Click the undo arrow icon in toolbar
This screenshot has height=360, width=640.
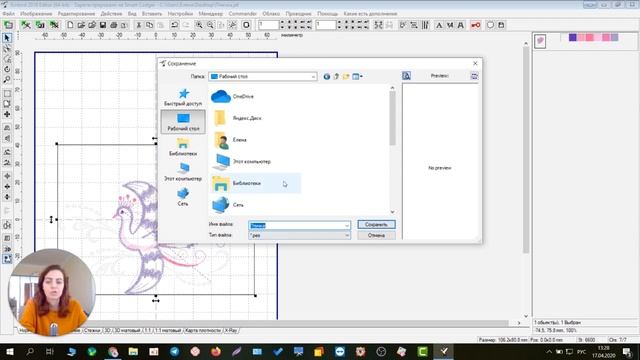click(174, 25)
